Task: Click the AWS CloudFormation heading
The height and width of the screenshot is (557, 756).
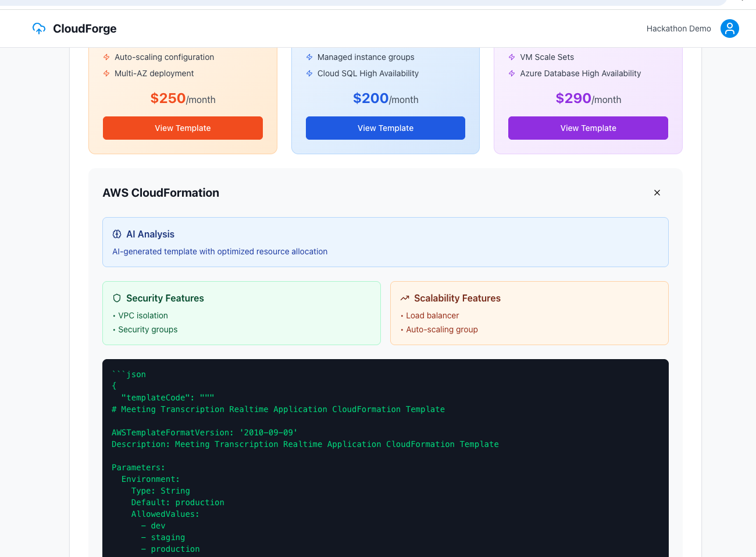Action: tap(161, 193)
